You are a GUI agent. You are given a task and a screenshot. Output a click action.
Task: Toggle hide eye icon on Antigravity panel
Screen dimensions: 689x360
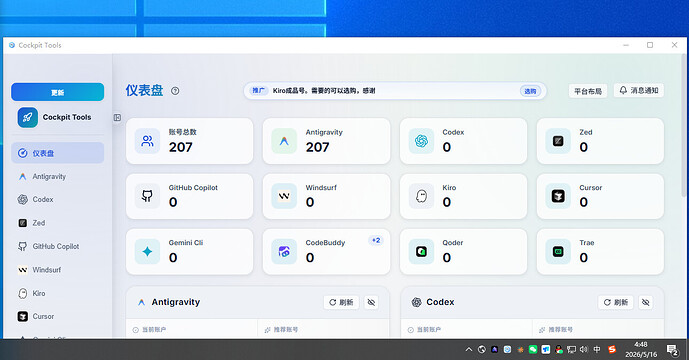(371, 302)
